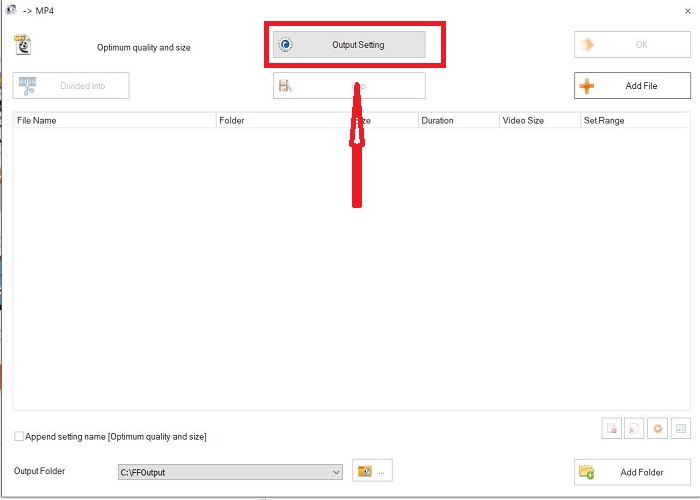
Task: Sort by the File Name column header
Action: coord(115,121)
